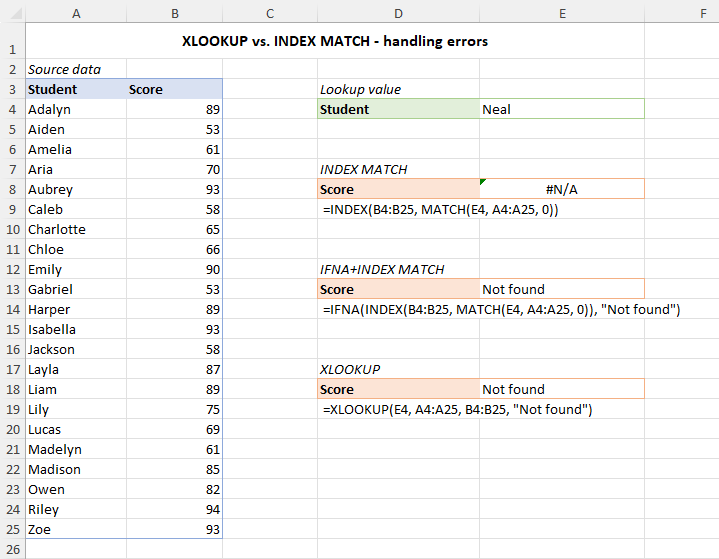719x559 pixels.
Task: Select the cell containing 'Liam'
Action: (x=76, y=389)
